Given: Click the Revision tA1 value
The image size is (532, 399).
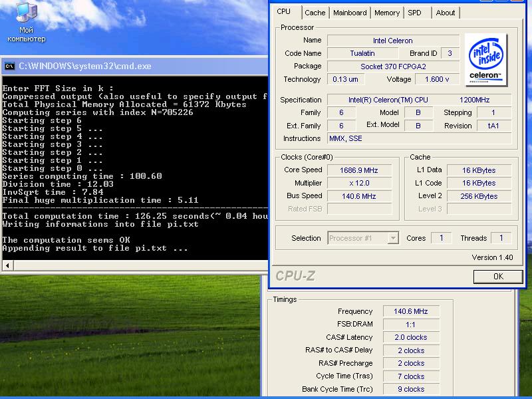Looking at the screenshot, I should coord(493,126).
